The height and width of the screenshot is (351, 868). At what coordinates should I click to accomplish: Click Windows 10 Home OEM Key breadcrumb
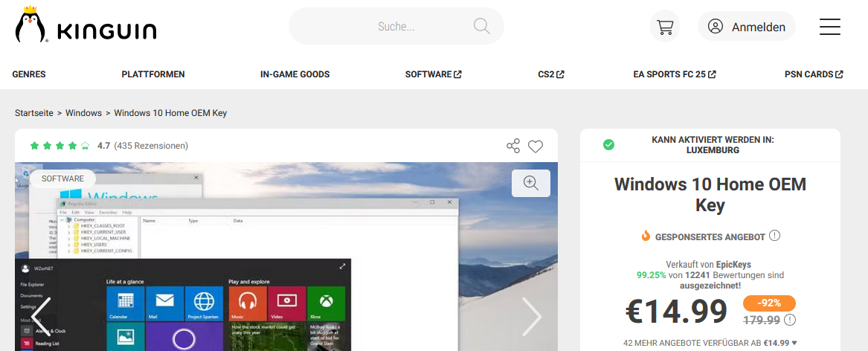[x=170, y=113]
